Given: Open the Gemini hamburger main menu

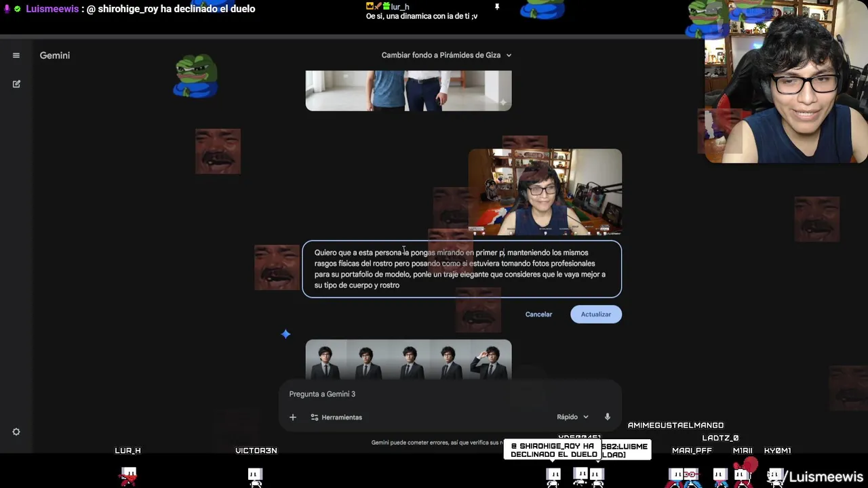Looking at the screenshot, I should click(16, 56).
